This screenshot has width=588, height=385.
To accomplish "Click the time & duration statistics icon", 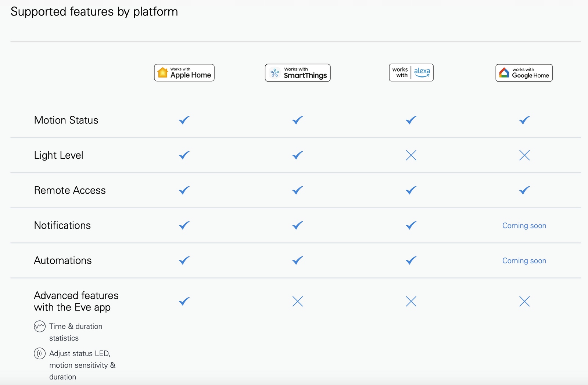I will click(40, 326).
